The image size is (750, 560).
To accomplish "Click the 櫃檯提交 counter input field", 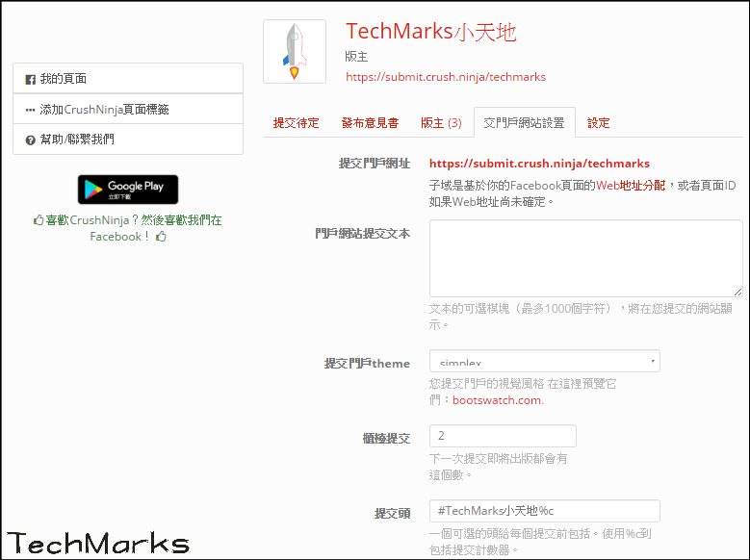I will point(503,436).
